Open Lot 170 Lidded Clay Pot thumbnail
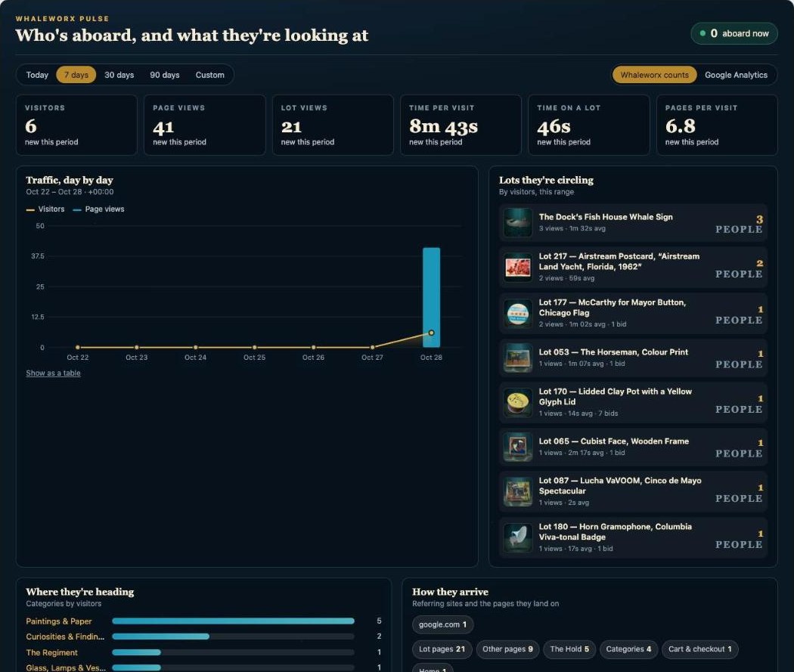This screenshot has height=672, width=794. (518, 403)
